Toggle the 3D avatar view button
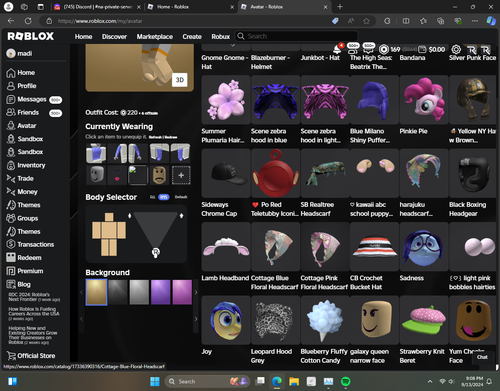 [180, 80]
